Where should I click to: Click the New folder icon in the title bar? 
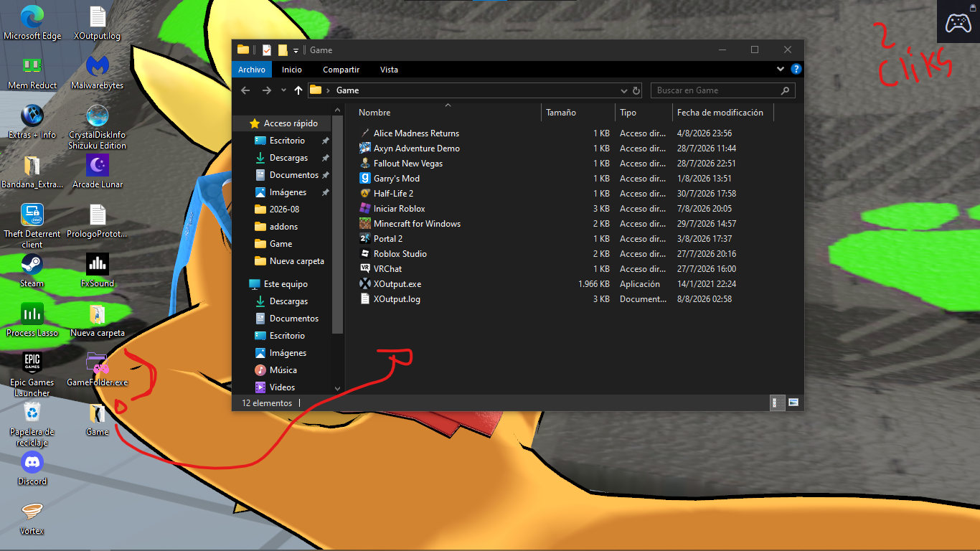point(283,50)
